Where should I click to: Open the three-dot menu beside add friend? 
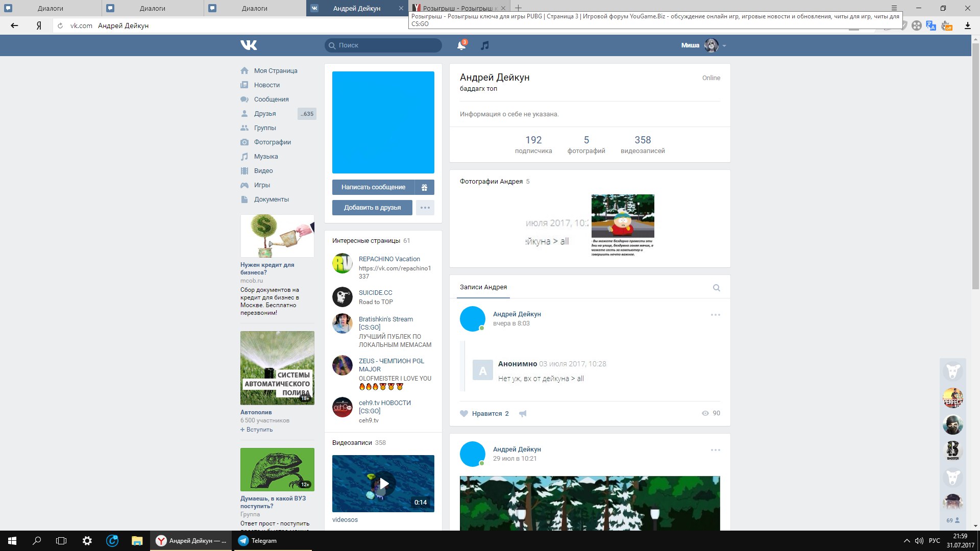pyautogui.click(x=425, y=208)
